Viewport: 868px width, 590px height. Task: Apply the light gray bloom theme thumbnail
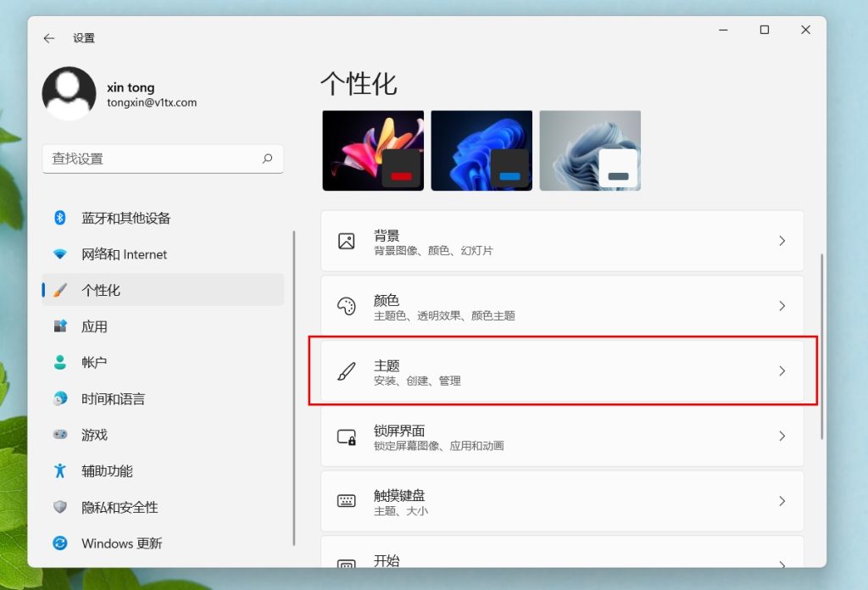click(x=590, y=151)
